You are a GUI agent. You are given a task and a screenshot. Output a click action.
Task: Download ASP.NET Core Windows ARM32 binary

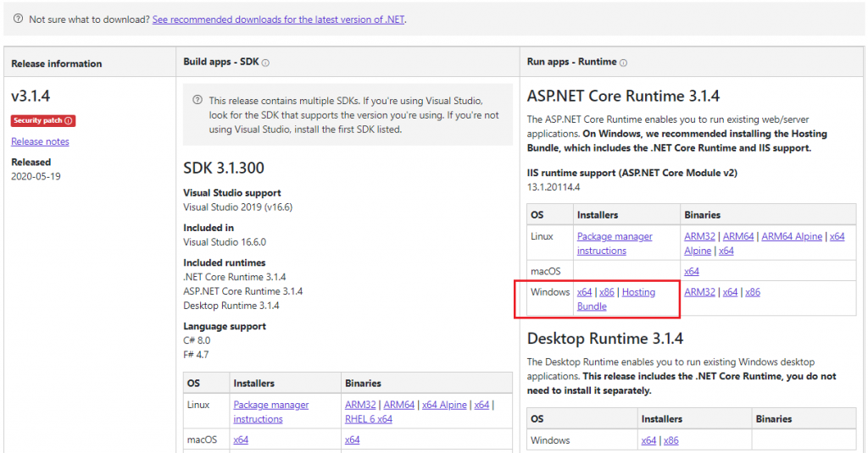[699, 292]
